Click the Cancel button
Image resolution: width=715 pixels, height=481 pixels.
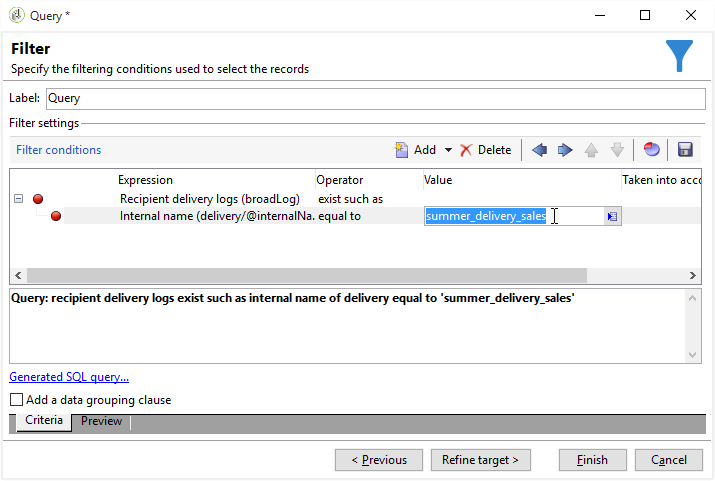(668, 460)
